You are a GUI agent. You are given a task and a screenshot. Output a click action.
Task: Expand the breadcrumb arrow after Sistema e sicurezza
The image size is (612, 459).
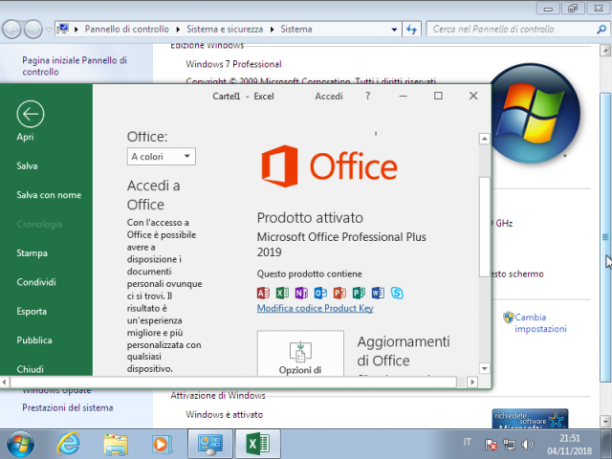pos(272,29)
